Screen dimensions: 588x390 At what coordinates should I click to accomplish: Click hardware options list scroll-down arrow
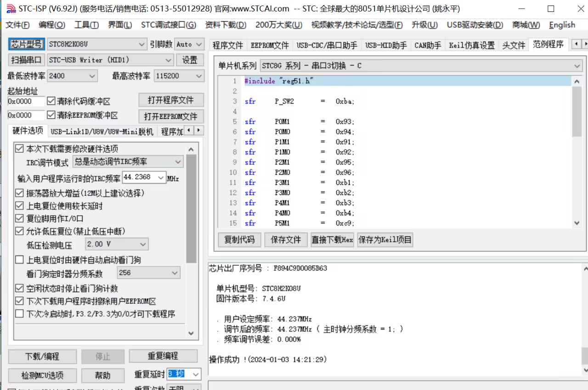pos(191,333)
